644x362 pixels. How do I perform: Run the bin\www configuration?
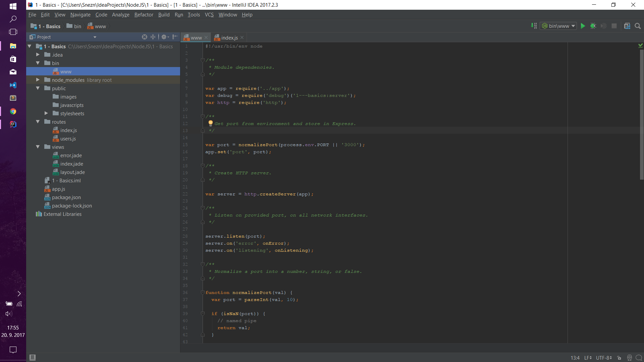coord(583,26)
